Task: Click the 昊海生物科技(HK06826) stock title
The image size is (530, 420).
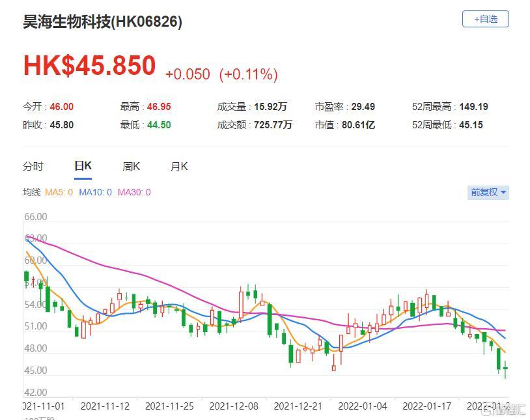Action: [103, 22]
